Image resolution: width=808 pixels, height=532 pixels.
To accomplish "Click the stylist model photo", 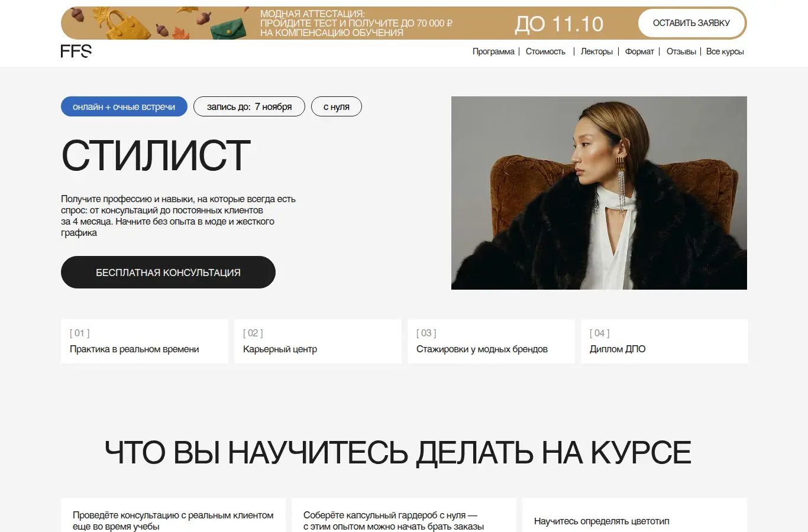I will click(x=599, y=193).
